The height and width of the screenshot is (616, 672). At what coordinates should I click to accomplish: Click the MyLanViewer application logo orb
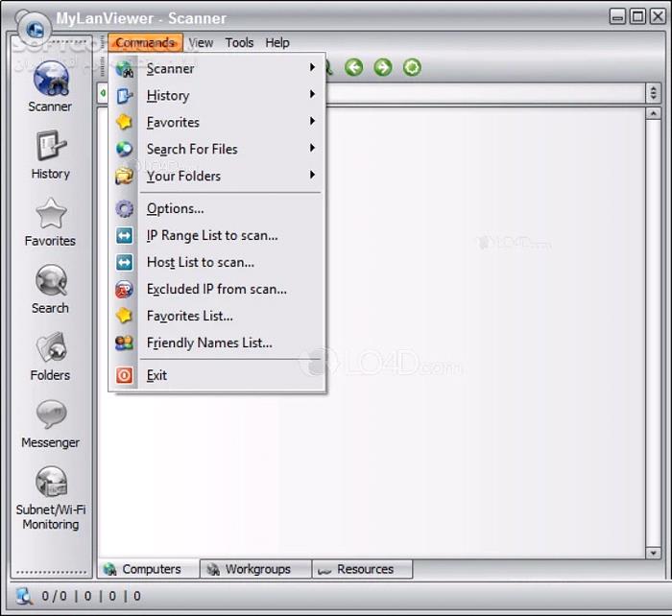click(35, 29)
